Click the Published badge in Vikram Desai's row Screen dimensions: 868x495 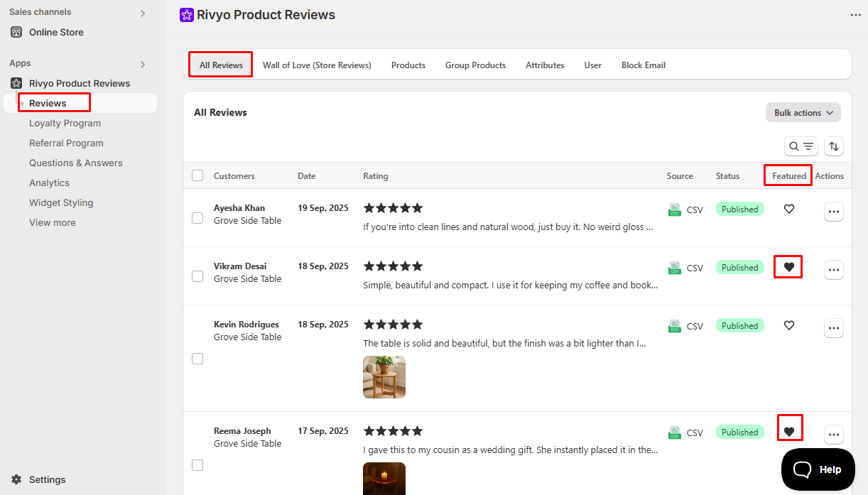pyautogui.click(x=739, y=268)
